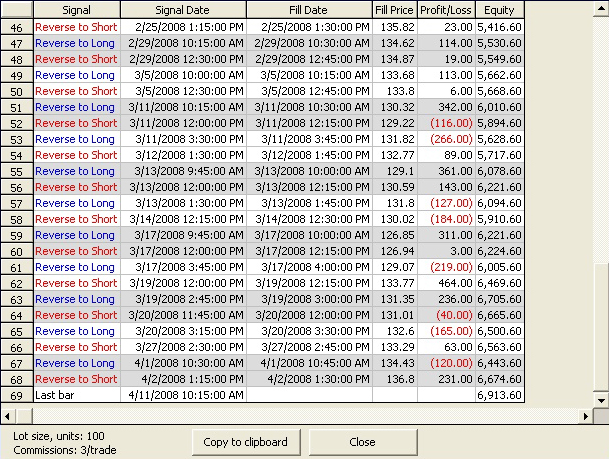
Task: Click the Commissions: 3/trade label
Action: (65, 450)
